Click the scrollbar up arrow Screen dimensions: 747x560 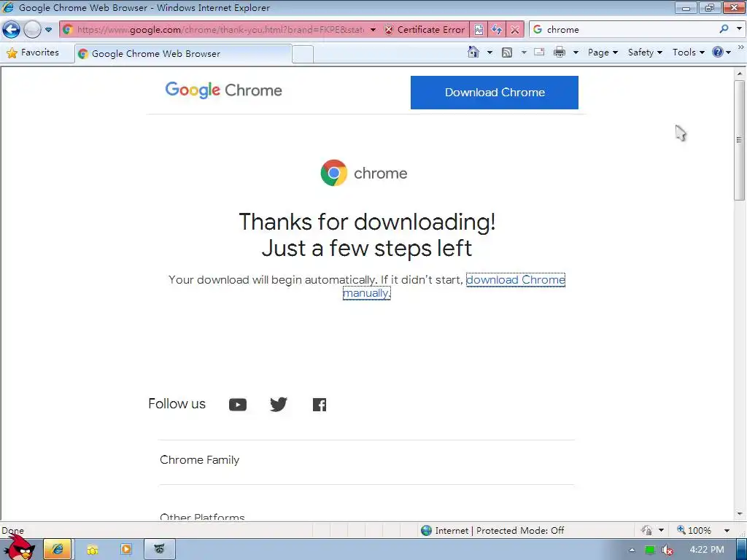pyautogui.click(x=740, y=74)
